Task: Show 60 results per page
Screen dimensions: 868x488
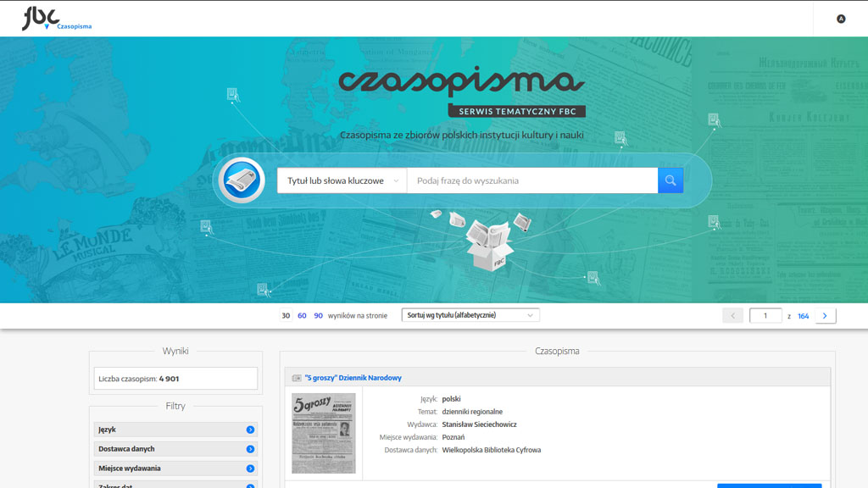Action: (302, 315)
